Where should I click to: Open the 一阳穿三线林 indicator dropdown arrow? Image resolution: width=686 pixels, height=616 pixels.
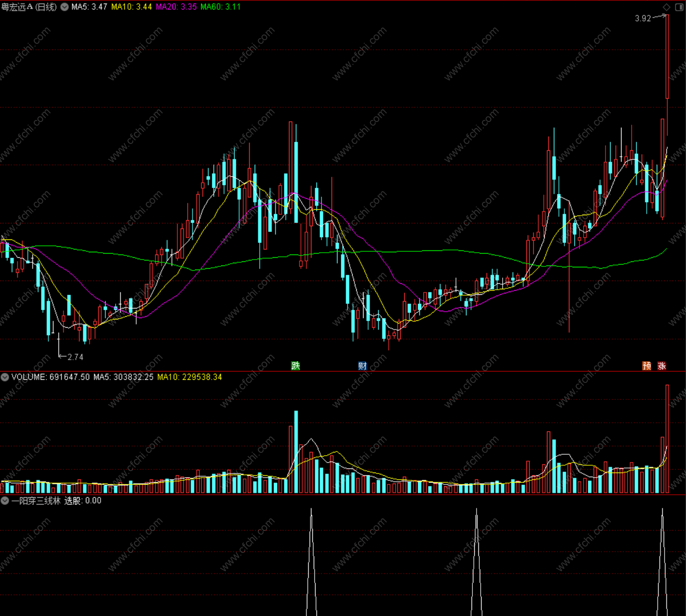click(5, 501)
